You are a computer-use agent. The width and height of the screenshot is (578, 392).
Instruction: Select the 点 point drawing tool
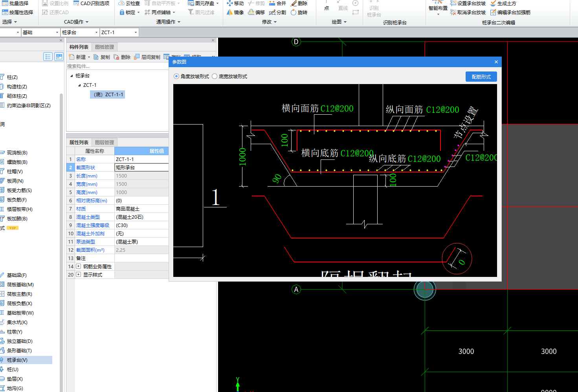pos(326,5)
